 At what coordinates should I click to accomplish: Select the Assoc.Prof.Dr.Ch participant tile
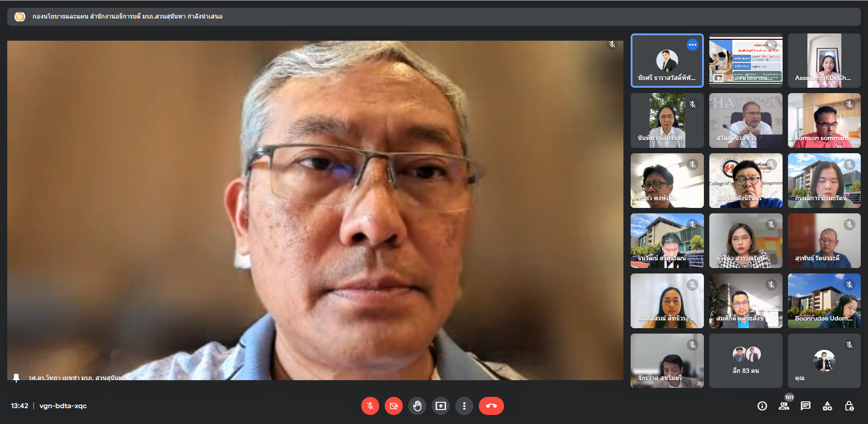824,60
